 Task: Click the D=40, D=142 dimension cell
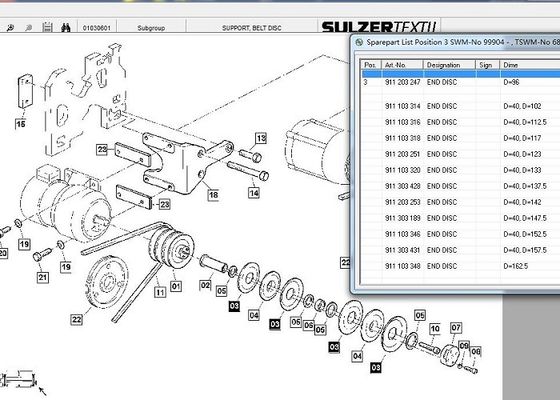(522, 202)
